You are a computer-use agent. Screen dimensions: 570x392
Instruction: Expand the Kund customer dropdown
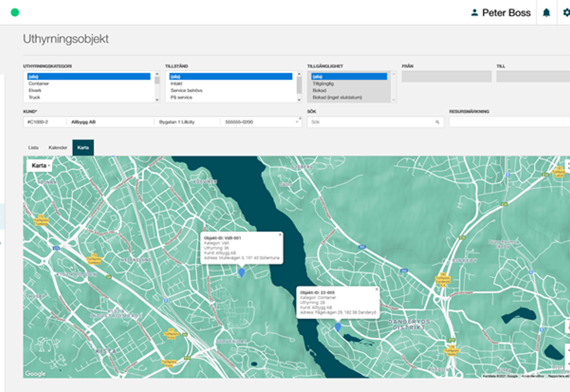pyautogui.click(x=296, y=122)
